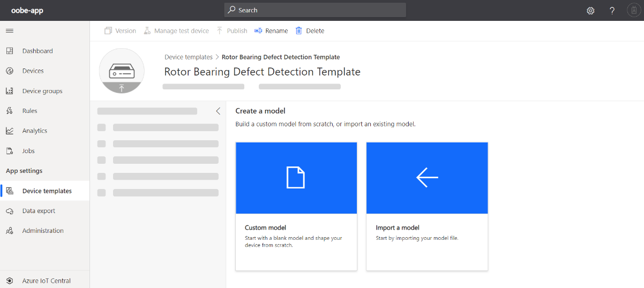Click the 'Start with a blank model' description
This screenshot has height=288, width=644.
point(294,241)
